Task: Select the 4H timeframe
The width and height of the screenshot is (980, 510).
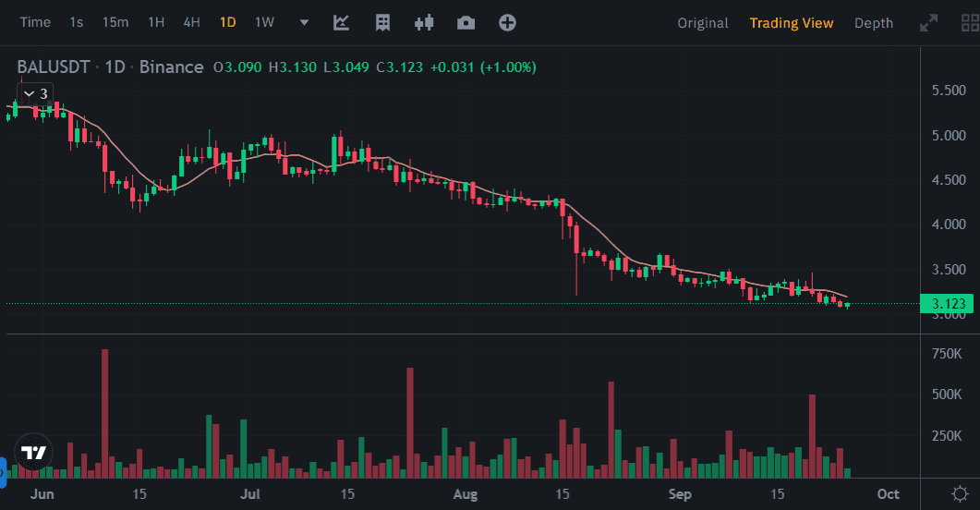Action: coord(191,22)
